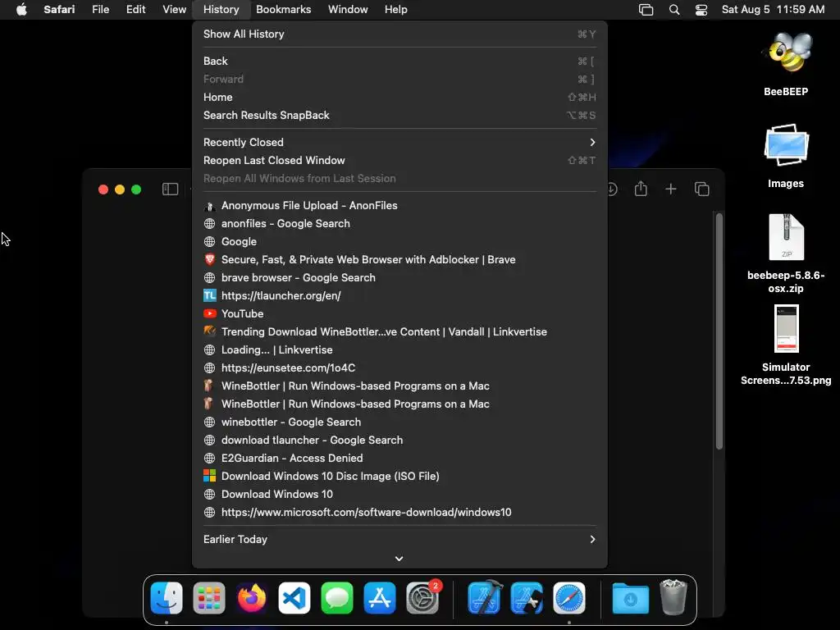Click the Microsoft Windows logo favicon

click(209, 477)
